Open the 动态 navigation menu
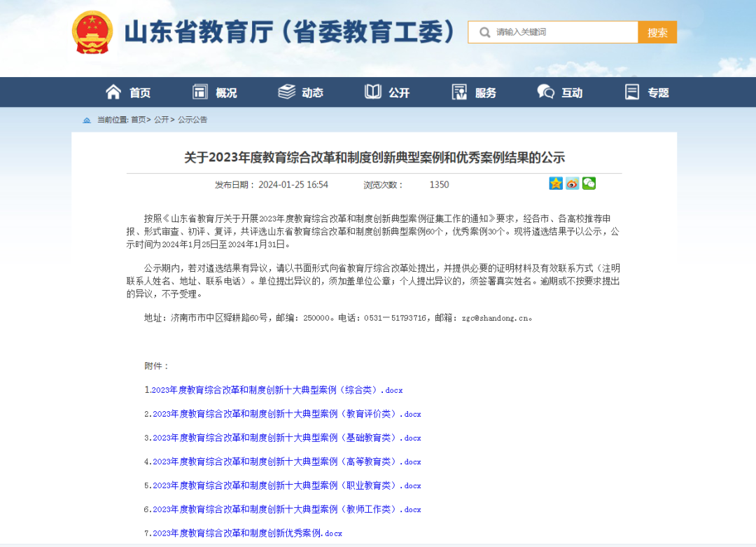This screenshot has height=547, width=756. coord(312,92)
